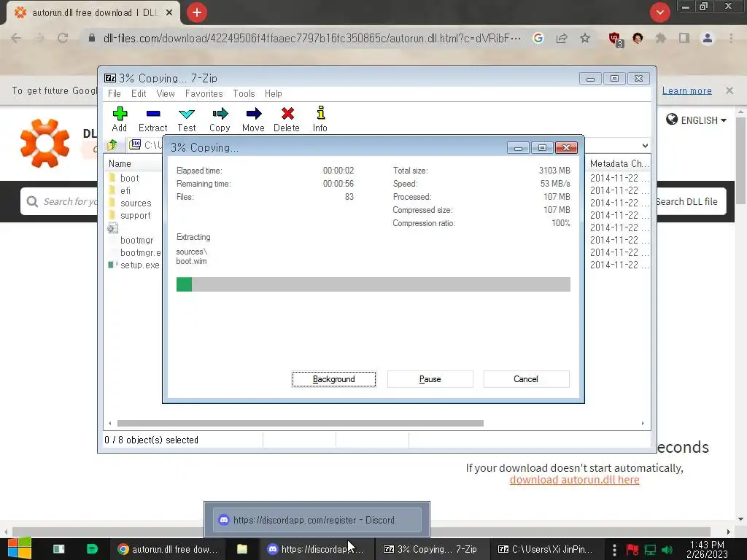Select setup.exe in the file list
The width and height of the screenshot is (747, 560).
(x=139, y=265)
